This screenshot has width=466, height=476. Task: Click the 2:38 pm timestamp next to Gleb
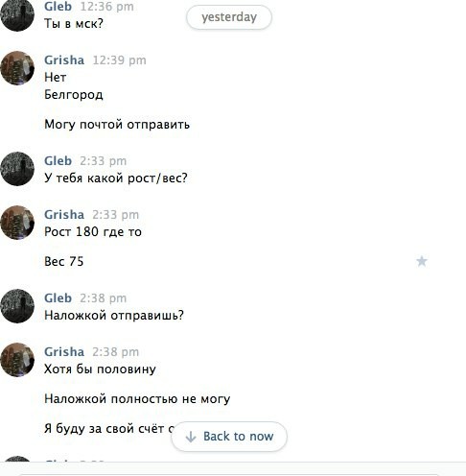pos(103,298)
